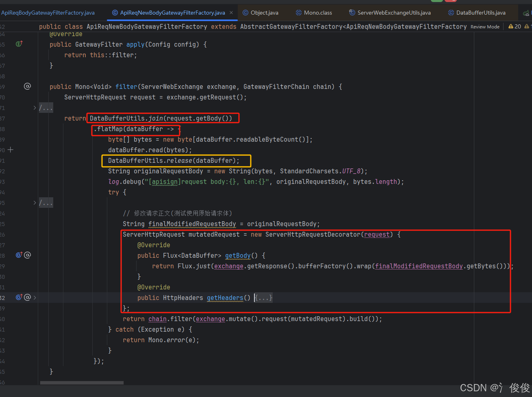This screenshot has height=397, width=532.
Task: Click the UTF_8 constant in StandardCharsets.UTF_8
Action: click(351, 171)
